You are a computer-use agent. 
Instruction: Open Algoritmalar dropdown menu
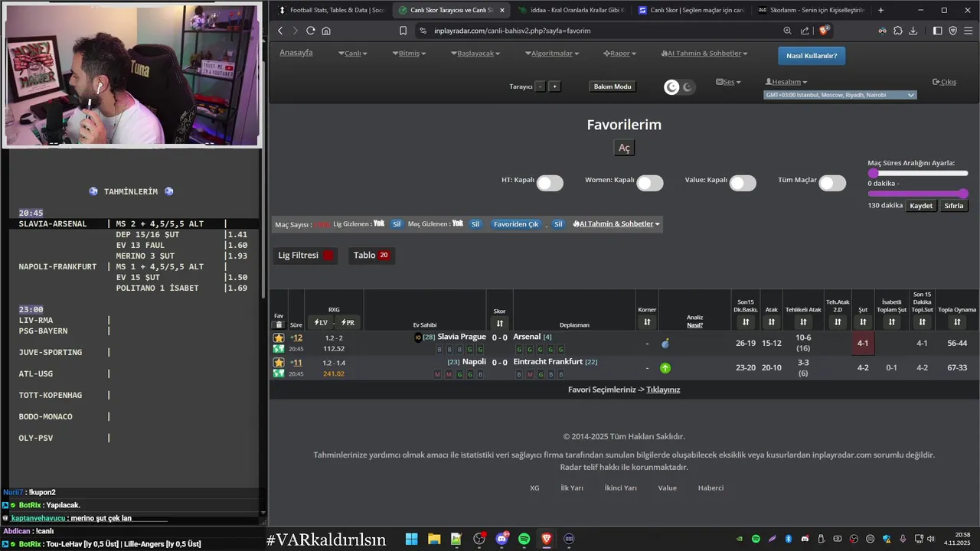point(552,54)
